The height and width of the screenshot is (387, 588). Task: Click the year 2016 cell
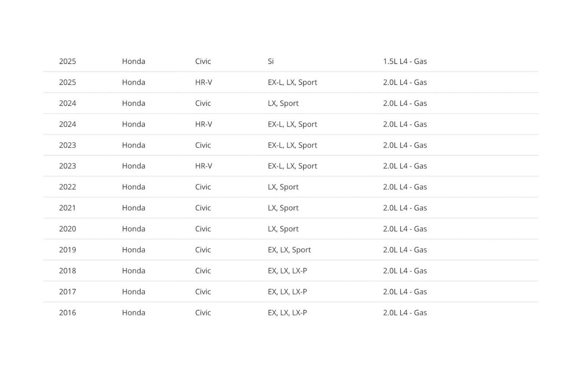(x=67, y=313)
